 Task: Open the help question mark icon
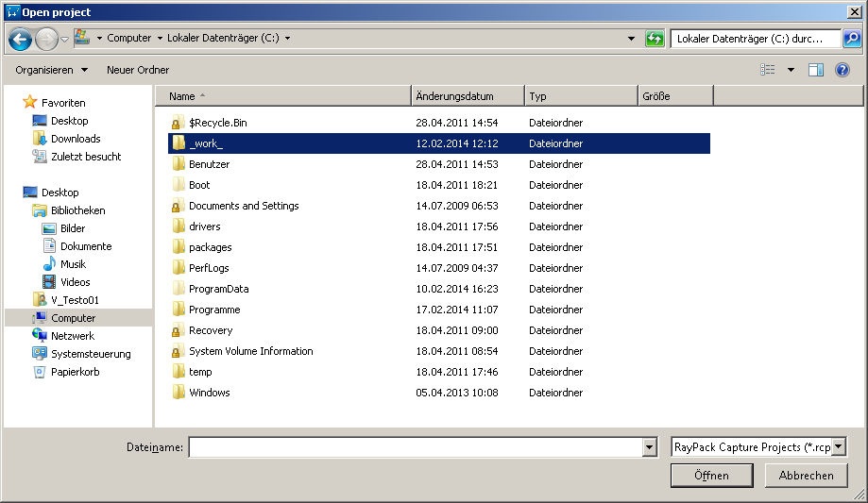pyautogui.click(x=842, y=70)
